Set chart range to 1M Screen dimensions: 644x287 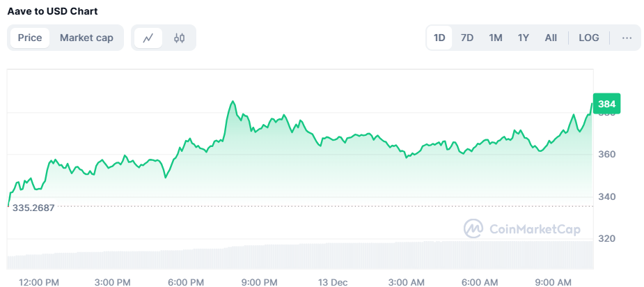pyautogui.click(x=495, y=38)
